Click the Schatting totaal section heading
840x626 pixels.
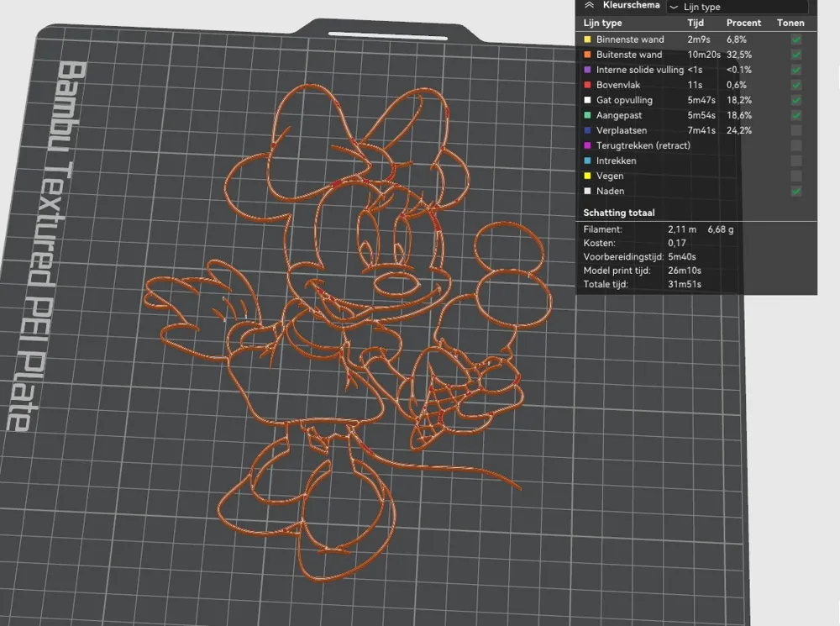tap(619, 213)
